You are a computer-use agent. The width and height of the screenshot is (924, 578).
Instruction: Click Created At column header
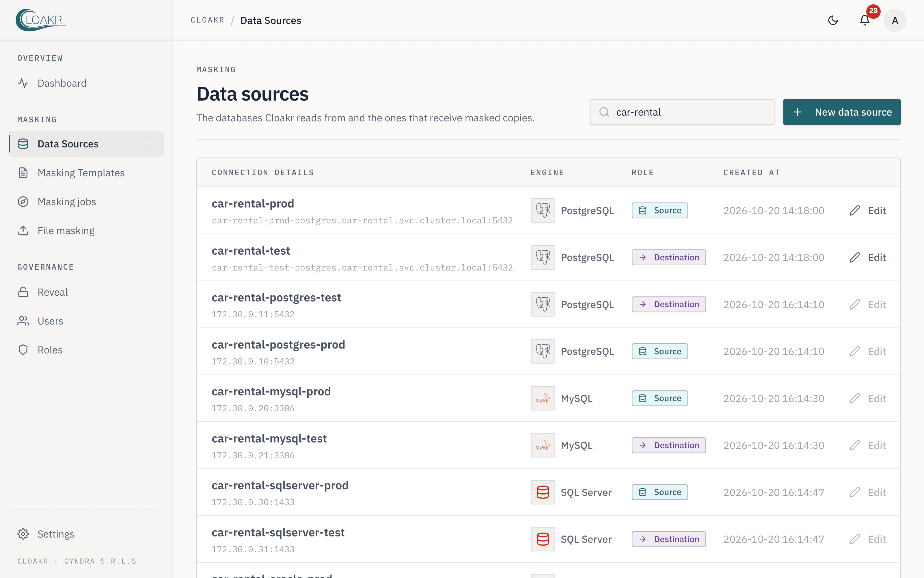[x=751, y=173]
